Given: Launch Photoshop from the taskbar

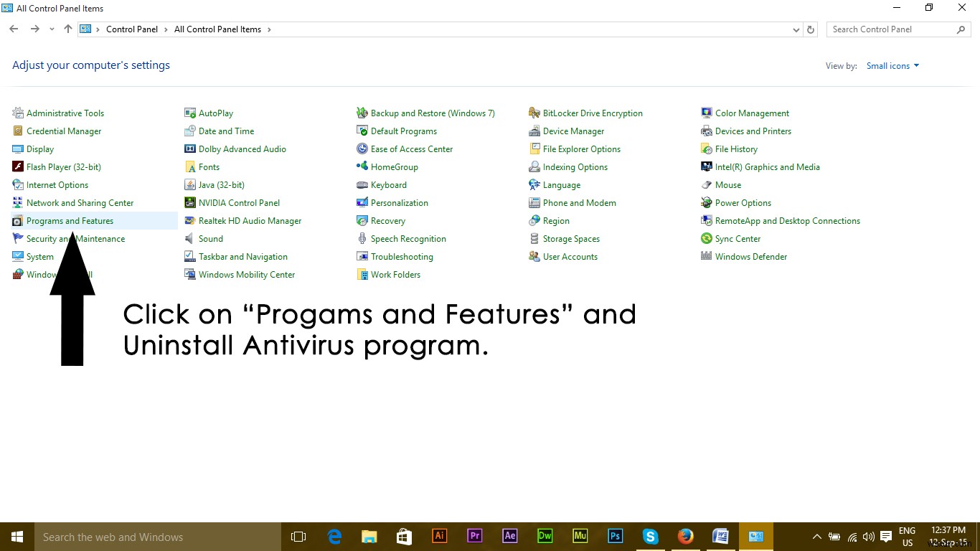Looking at the screenshot, I should [x=616, y=537].
